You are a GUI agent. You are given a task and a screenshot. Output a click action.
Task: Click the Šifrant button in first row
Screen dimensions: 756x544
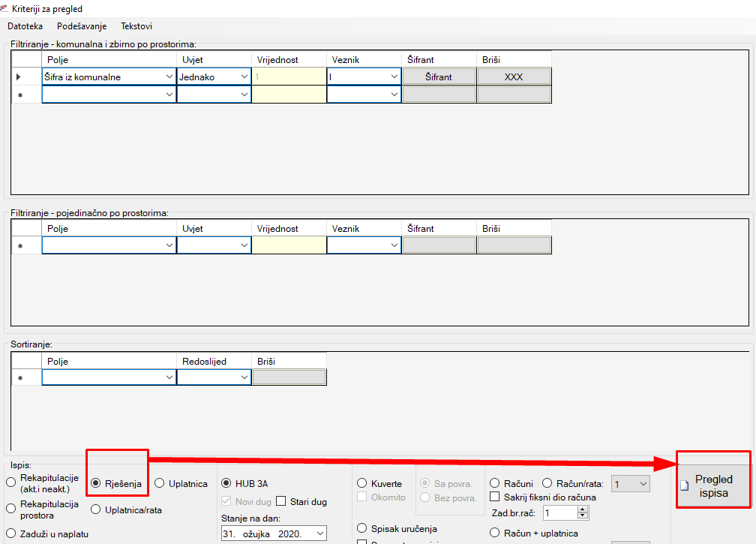(439, 77)
